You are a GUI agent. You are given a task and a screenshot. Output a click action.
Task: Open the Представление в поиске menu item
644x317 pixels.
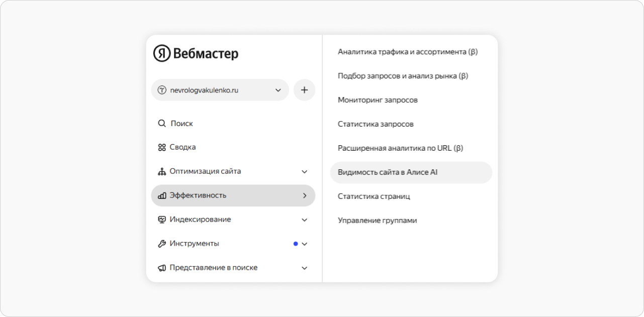point(233,268)
